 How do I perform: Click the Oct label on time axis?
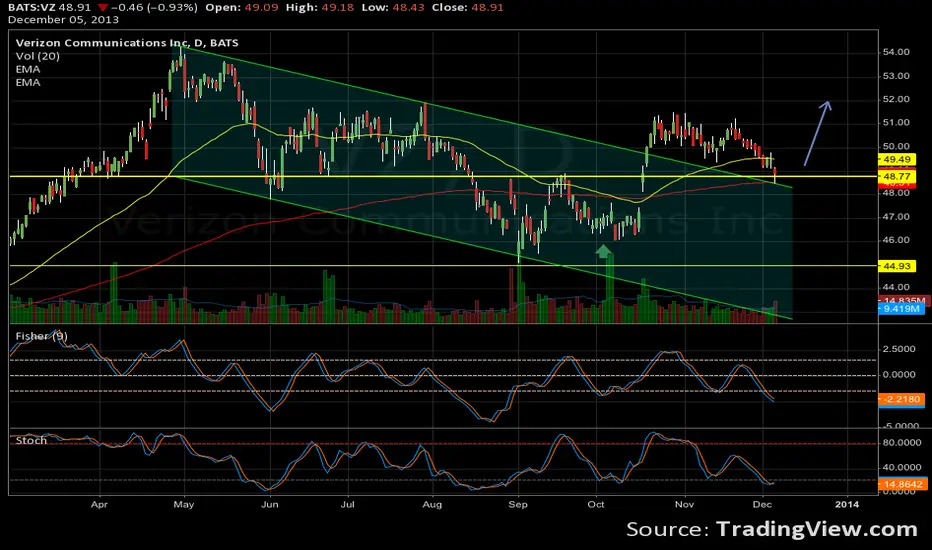coord(596,504)
